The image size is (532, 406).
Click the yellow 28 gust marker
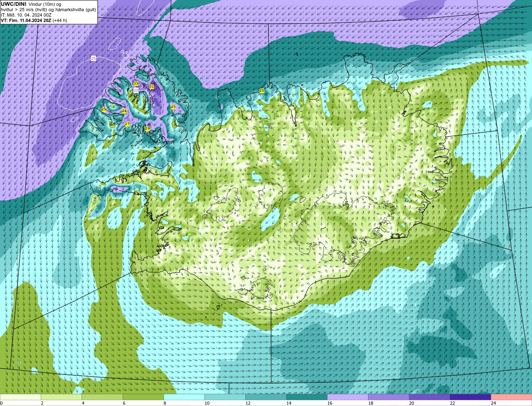pos(124,111)
